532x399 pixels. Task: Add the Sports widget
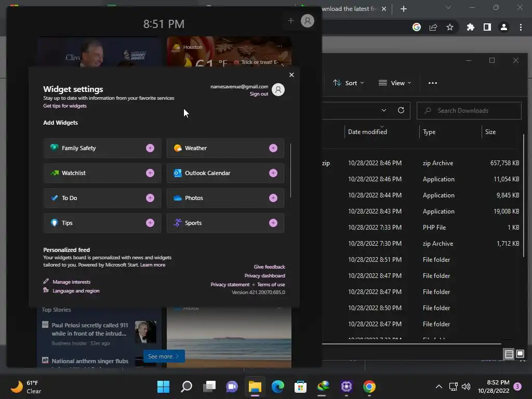tap(273, 223)
